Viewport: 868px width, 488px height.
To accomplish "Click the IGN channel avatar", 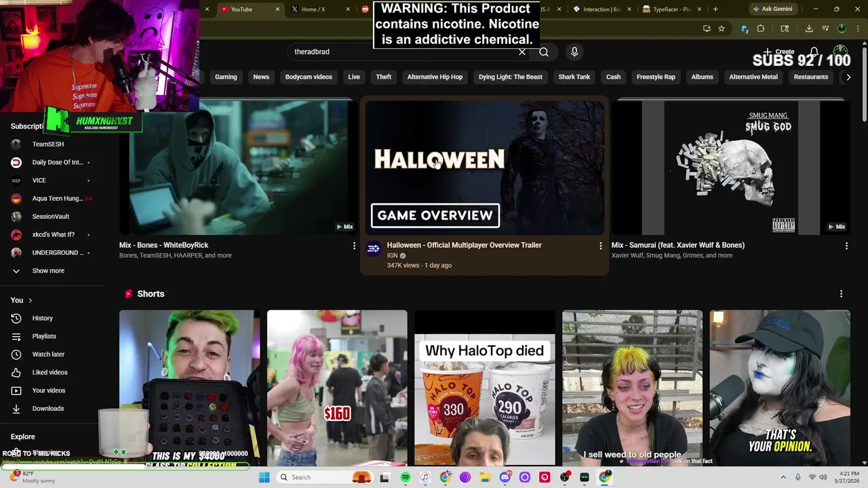I will tap(374, 249).
